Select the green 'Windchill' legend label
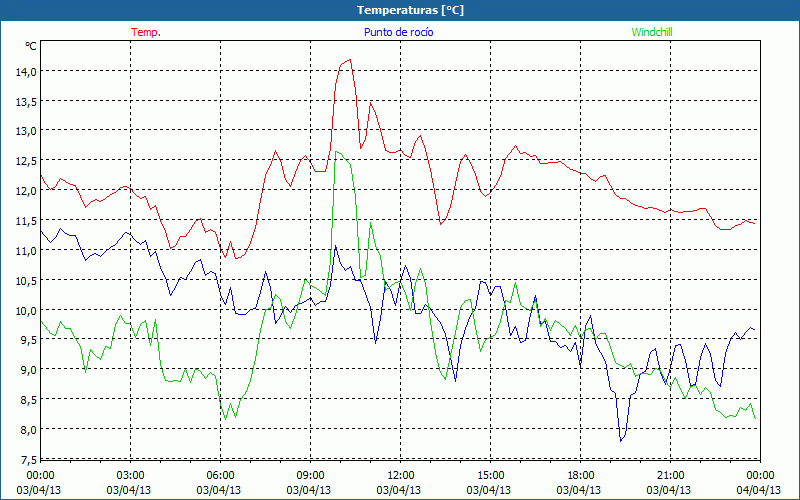800x500 pixels. [652, 32]
